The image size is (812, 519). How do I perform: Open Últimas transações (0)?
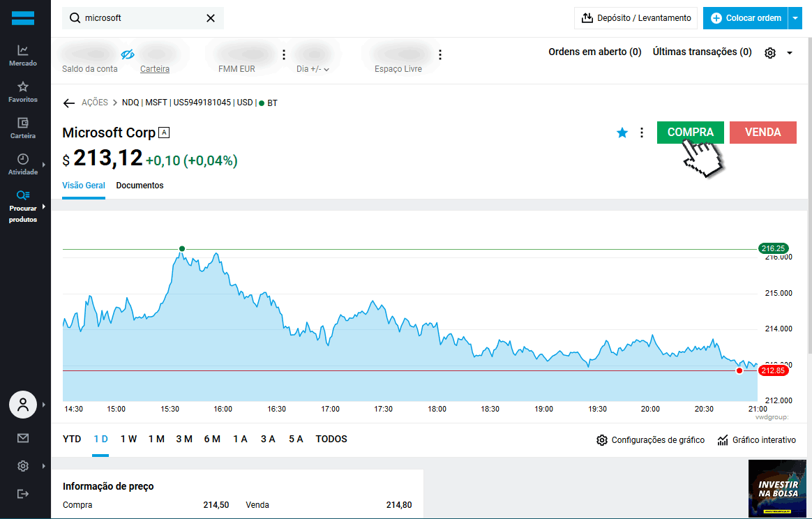702,52
